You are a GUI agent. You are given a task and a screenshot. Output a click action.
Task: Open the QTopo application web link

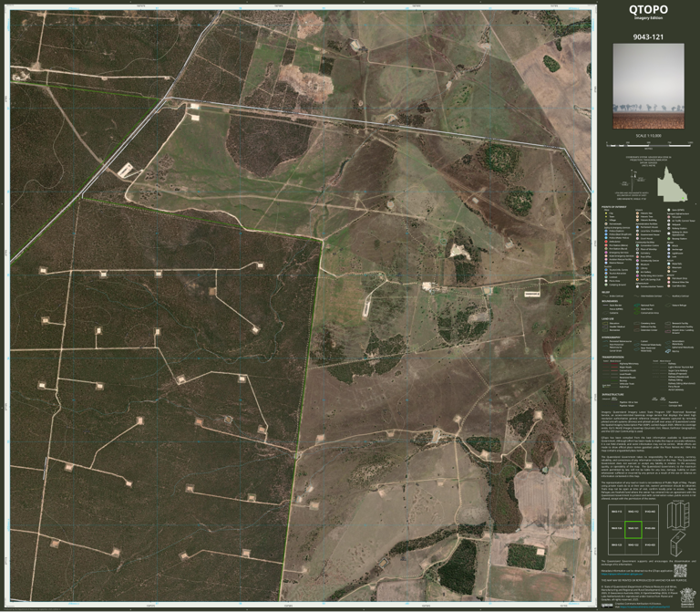coord(622,574)
